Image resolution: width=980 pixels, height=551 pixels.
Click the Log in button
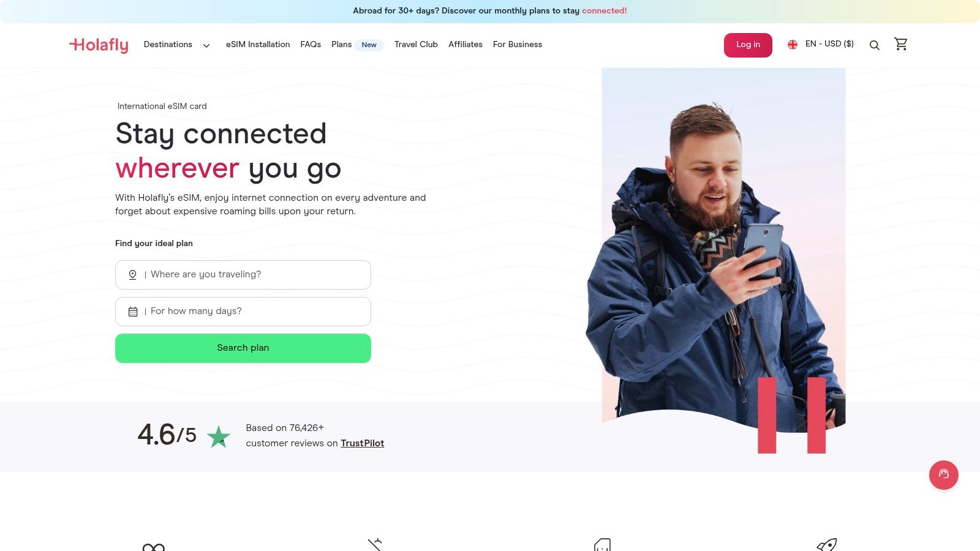(748, 45)
